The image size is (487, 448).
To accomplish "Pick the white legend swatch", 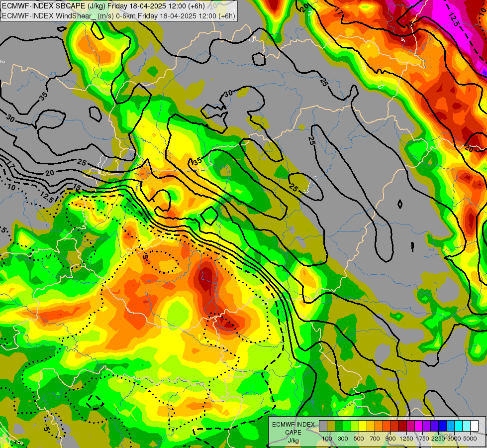I will [474, 426].
